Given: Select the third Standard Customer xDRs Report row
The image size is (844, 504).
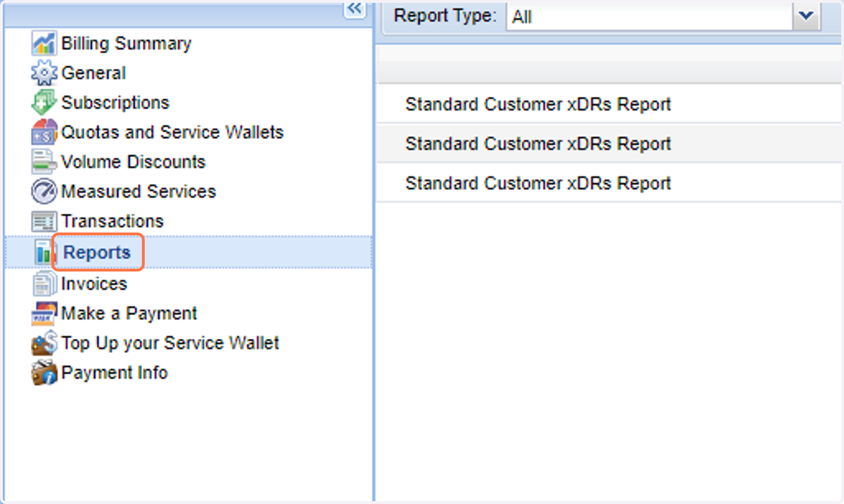Looking at the screenshot, I should (610, 183).
